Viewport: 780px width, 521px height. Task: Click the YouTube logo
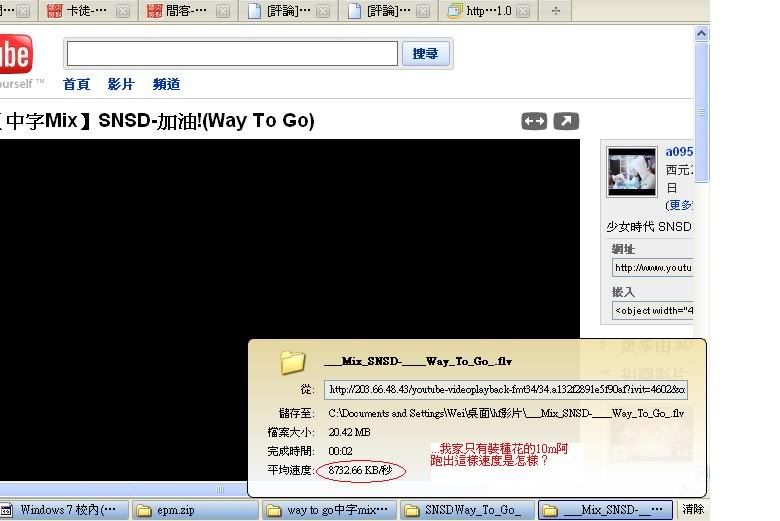pos(15,57)
